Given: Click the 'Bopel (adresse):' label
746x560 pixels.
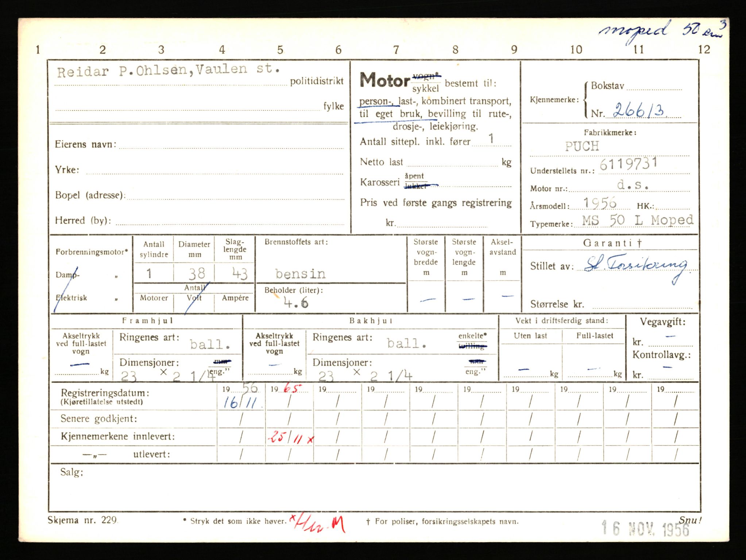Looking at the screenshot, I should tap(90, 195).
